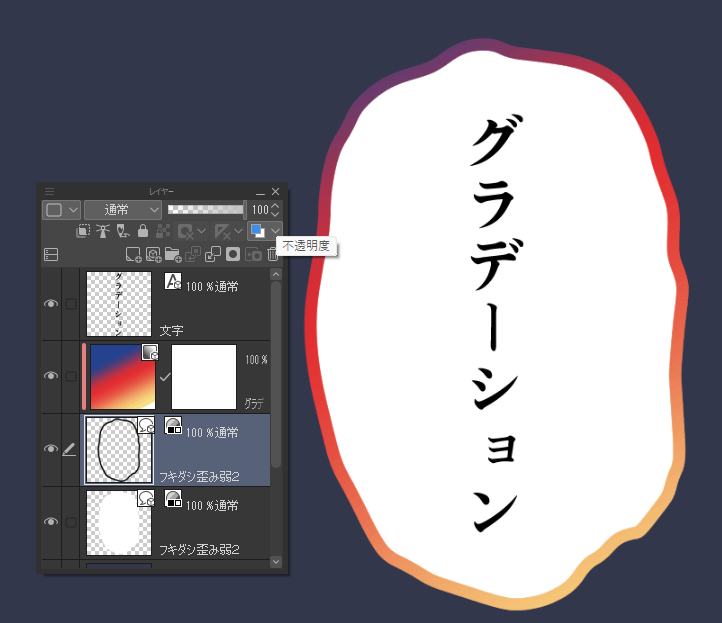This screenshot has height=623, width=722.
Task: Set as reference layer lighthouse icon
Action: [x=103, y=231]
